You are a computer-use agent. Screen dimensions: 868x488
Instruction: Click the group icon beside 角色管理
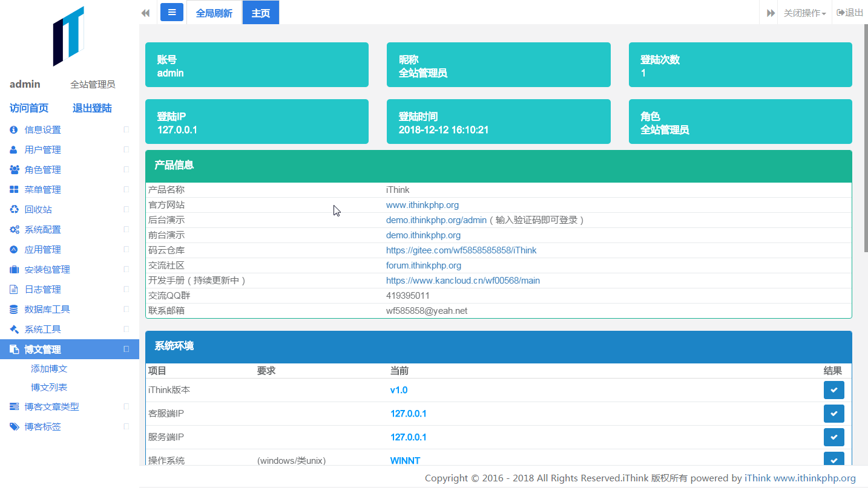[x=14, y=170]
